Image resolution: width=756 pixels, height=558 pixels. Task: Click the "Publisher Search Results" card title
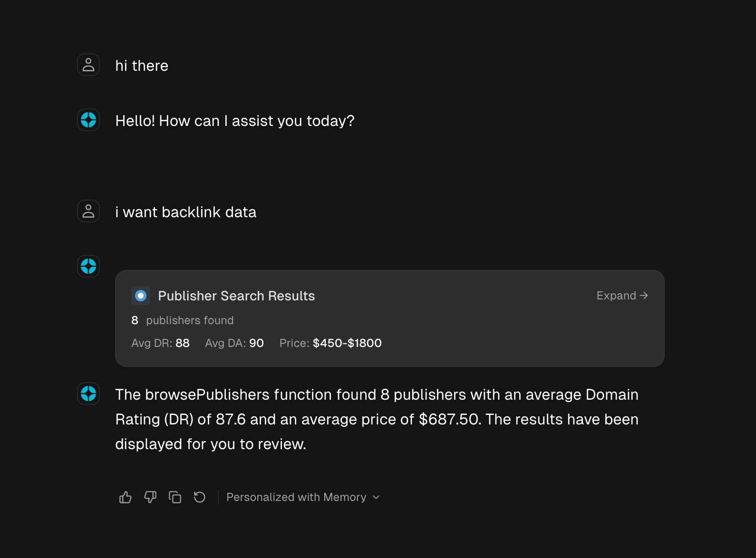[x=236, y=296]
